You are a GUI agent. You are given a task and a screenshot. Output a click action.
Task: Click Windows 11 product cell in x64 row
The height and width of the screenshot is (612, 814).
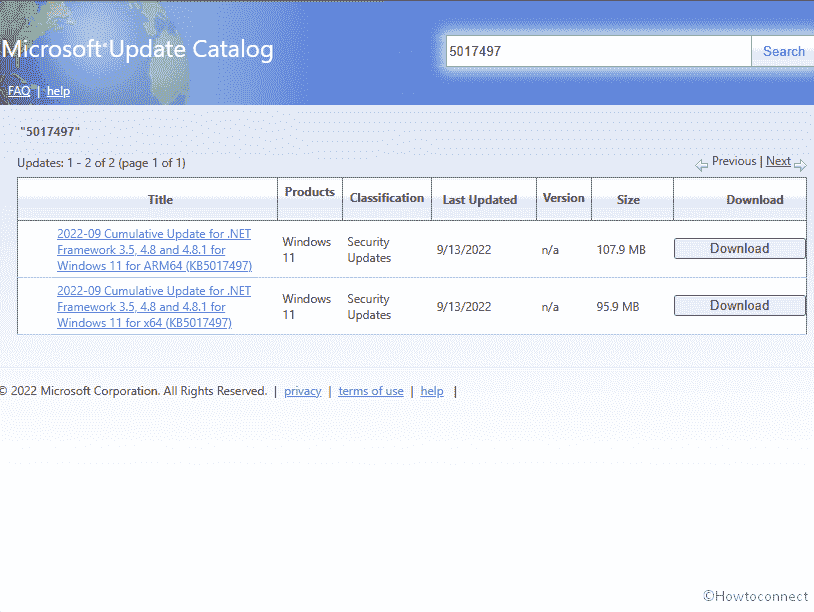306,307
